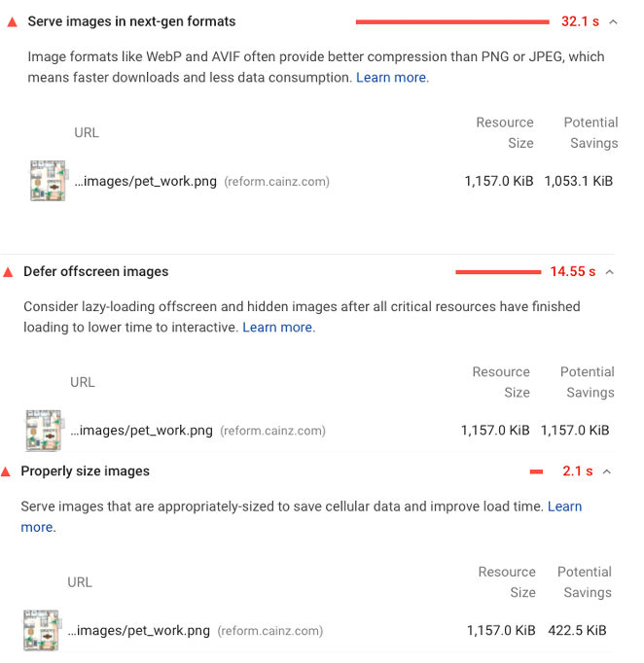Click the 14.55 s savings time value
Image resolution: width=644 pixels, height=663 pixels.
pyautogui.click(x=572, y=271)
